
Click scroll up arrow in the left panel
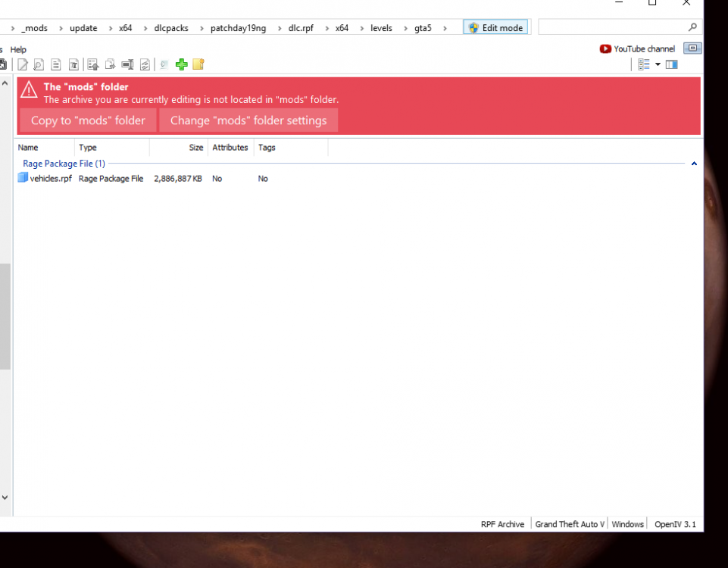click(x=5, y=83)
